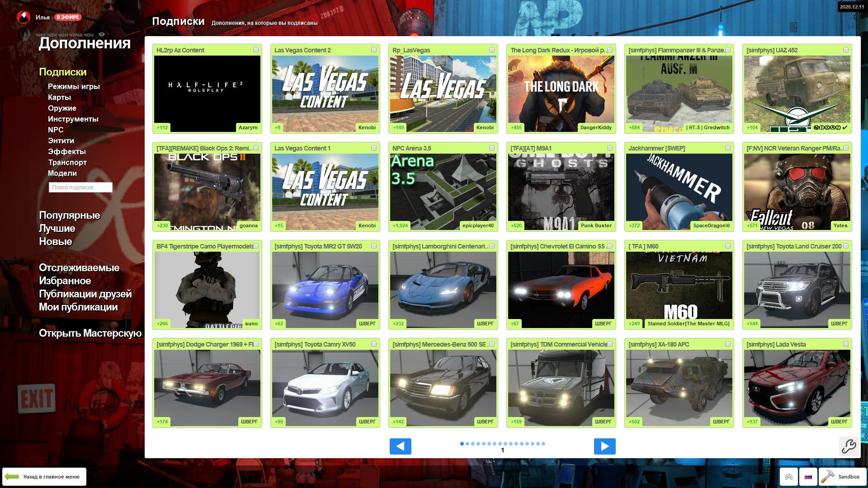Open Избранное list
The width and height of the screenshot is (868, 488).
(65, 281)
